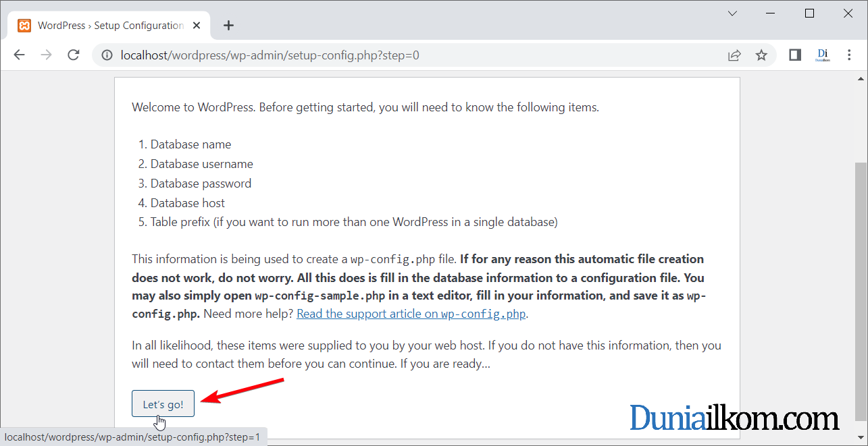Click the "Database password" list item

click(x=201, y=184)
